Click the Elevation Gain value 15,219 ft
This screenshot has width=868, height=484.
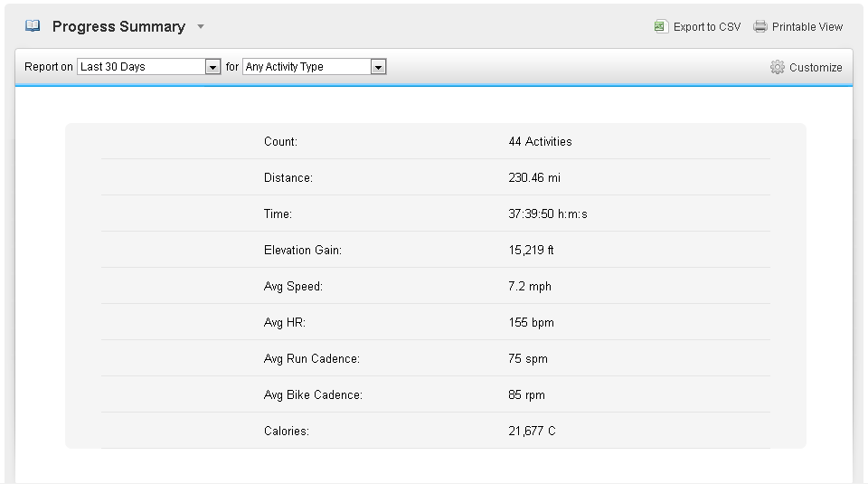(x=531, y=251)
